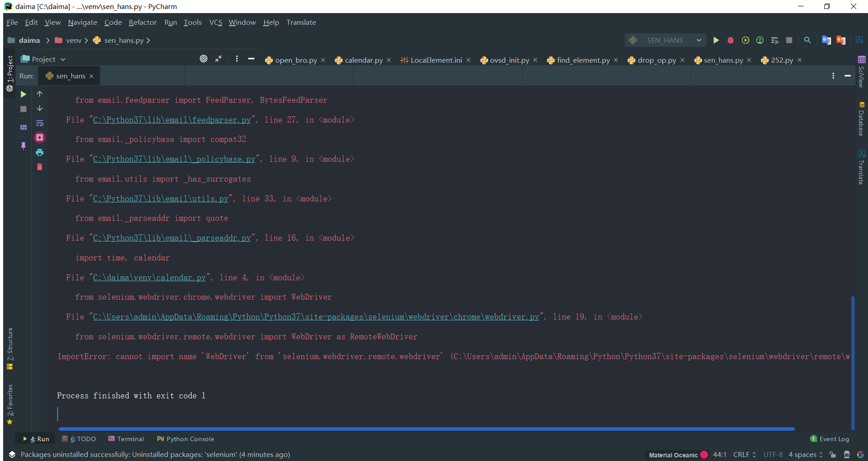
Task: Click the up arrow stack trace icon
Action: 40,94
